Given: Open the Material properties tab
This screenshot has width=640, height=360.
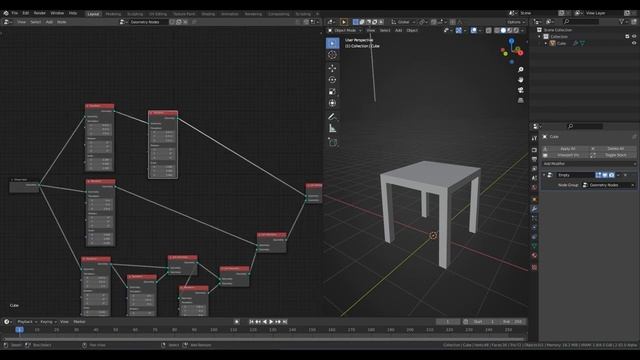Looking at the screenshot, I should (x=534, y=256).
